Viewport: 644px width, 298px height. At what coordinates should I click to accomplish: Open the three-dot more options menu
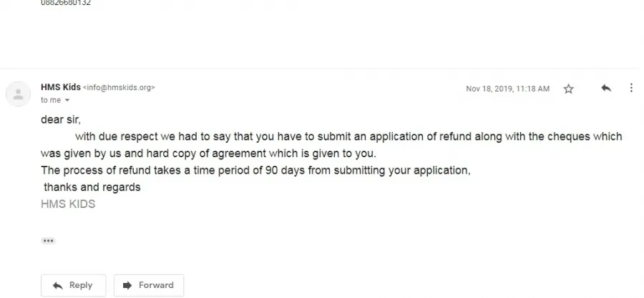[631, 88]
